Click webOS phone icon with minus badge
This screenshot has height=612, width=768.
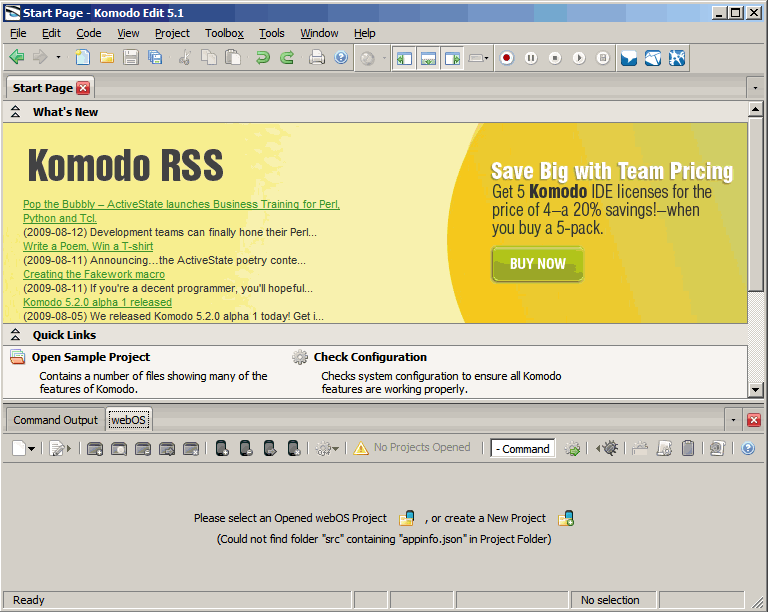tap(246, 448)
